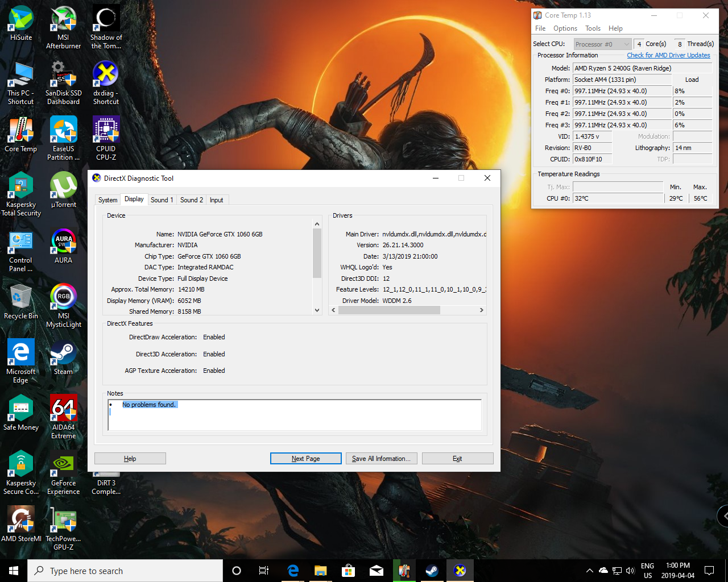Screen dimensions: 728x582
Task: Click the Help button in DirectX tool
Action: pos(130,459)
